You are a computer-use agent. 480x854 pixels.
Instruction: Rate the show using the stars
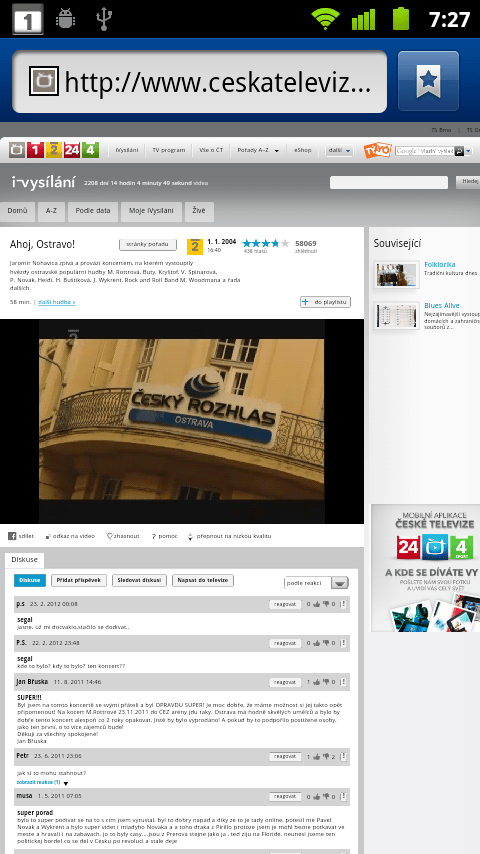click(x=264, y=243)
